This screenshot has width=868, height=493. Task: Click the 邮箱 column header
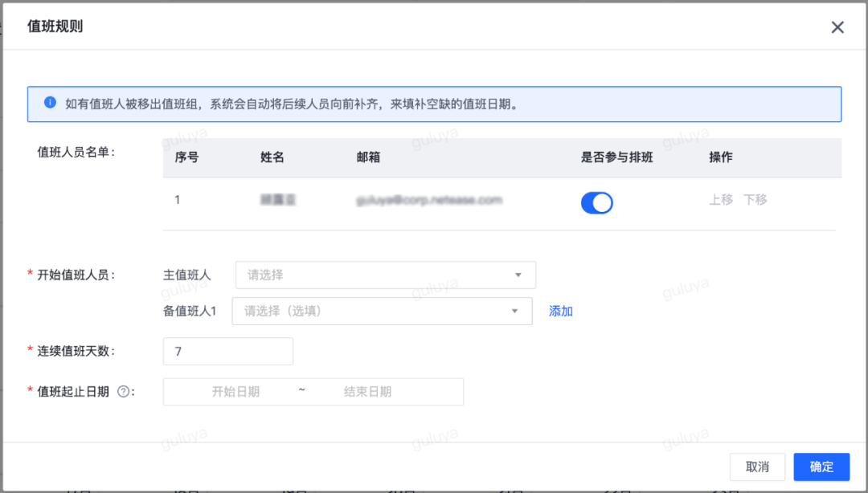pos(368,157)
